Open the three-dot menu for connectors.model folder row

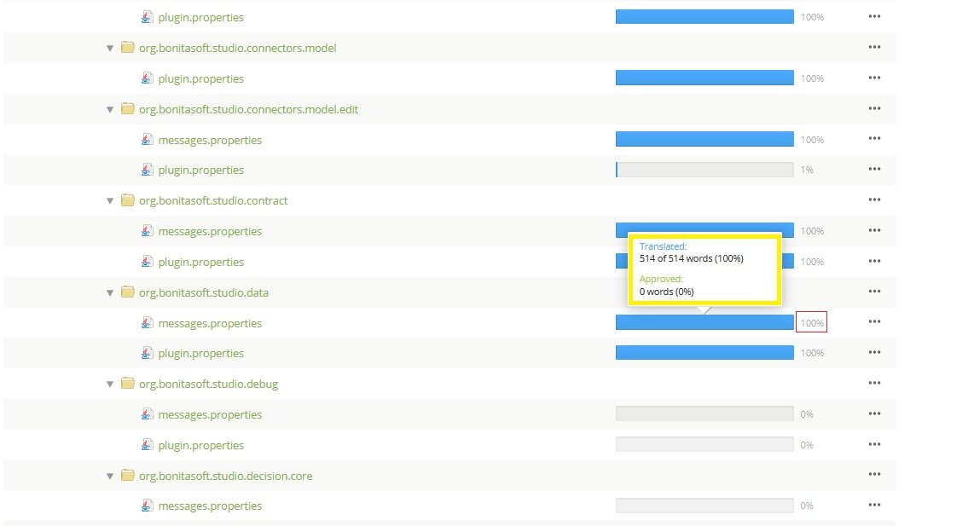pos(874,47)
